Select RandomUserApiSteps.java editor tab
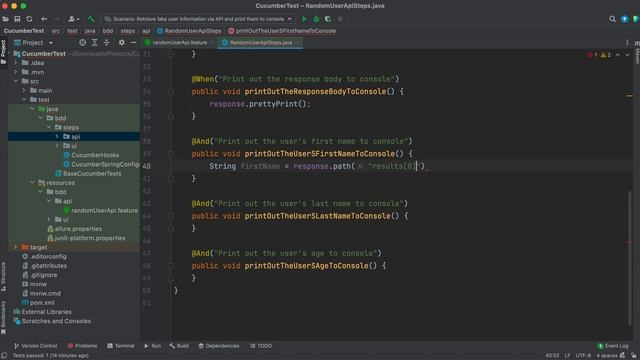Image resolution: width=640 pixels, height=360 pixels. coord(260,42)
